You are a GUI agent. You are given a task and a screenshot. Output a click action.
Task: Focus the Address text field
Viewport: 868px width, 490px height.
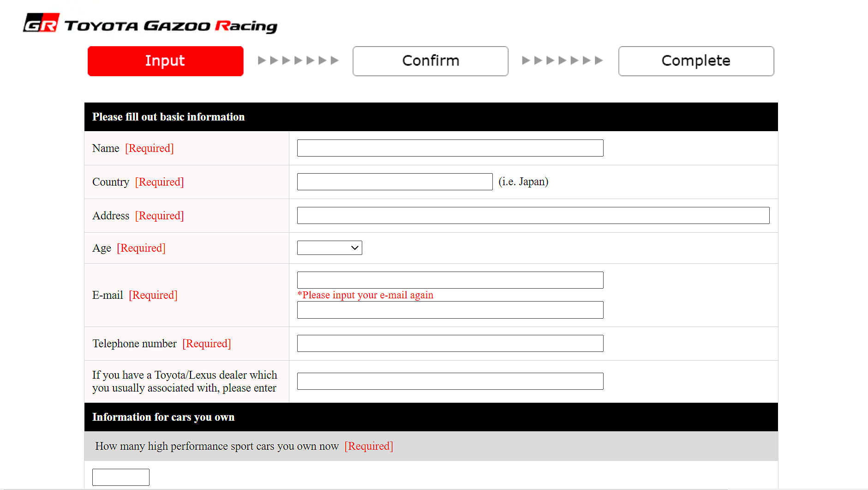click(533, 216)
